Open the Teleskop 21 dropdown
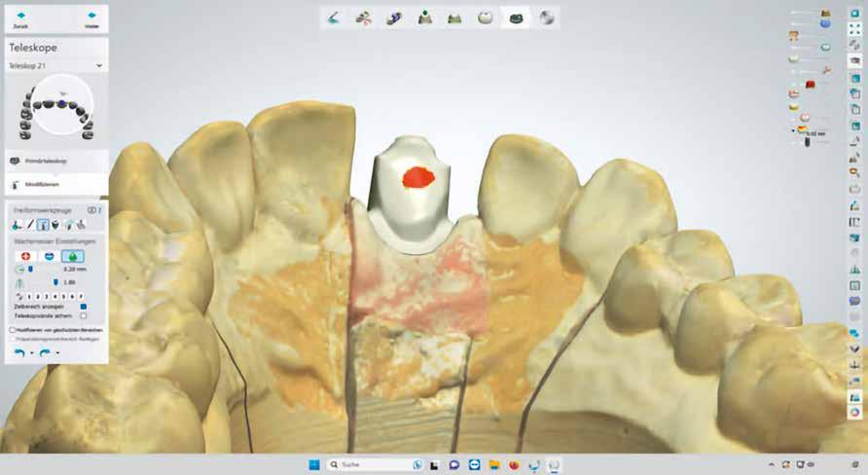Image resolution: width=868 pixels, height=475 pixels. 55,65
